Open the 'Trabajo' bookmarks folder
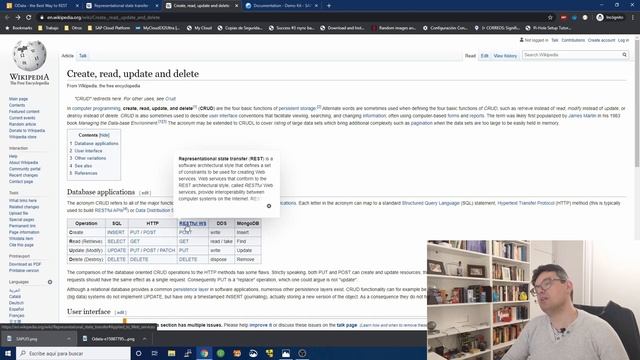 click(x=48, y=28)
